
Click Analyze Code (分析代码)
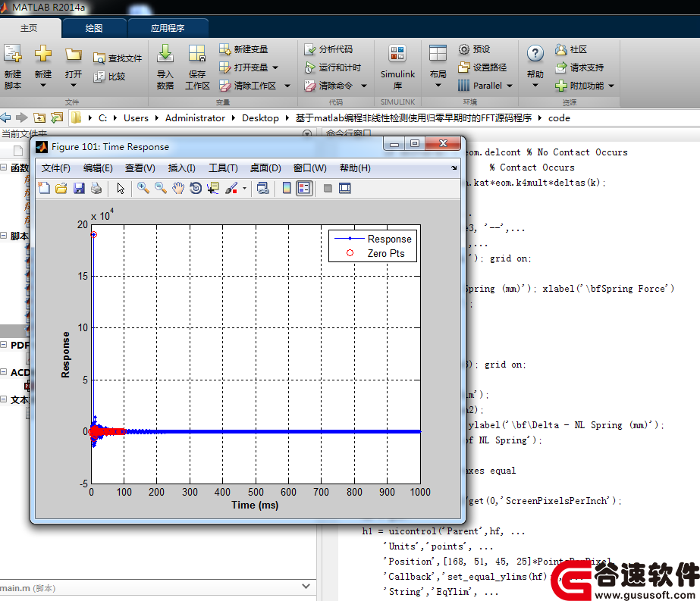(328, 49)
